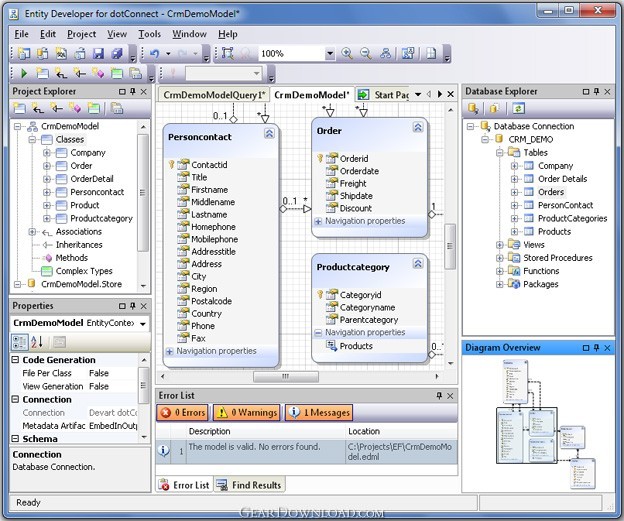Image resolution: width=624 pixels, height=521 pixels.
Task: Click the Zoom Out magnifier icon
Action: click(366, 53)
